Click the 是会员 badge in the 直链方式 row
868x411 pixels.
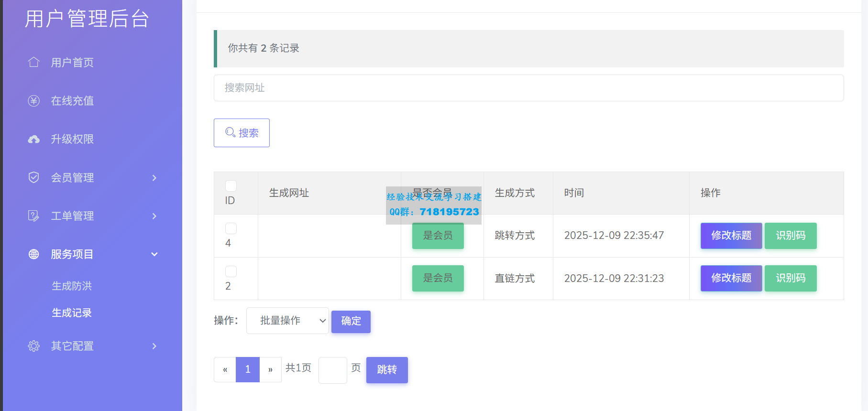coord(438,278)
